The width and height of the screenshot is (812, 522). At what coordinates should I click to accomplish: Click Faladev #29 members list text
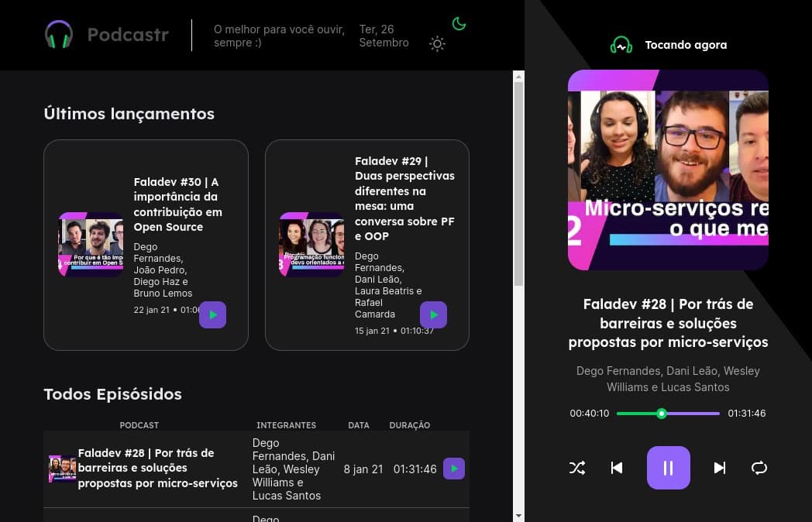388,285
